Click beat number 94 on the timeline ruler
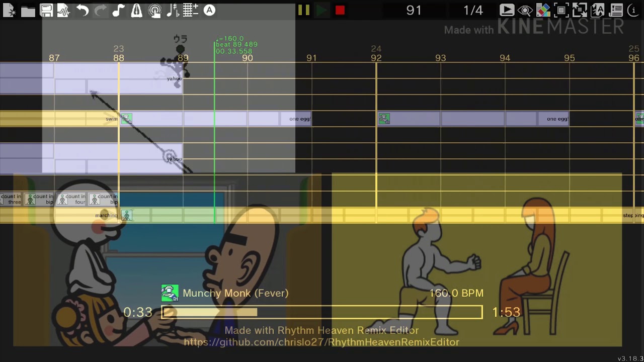 click(505, 58)
